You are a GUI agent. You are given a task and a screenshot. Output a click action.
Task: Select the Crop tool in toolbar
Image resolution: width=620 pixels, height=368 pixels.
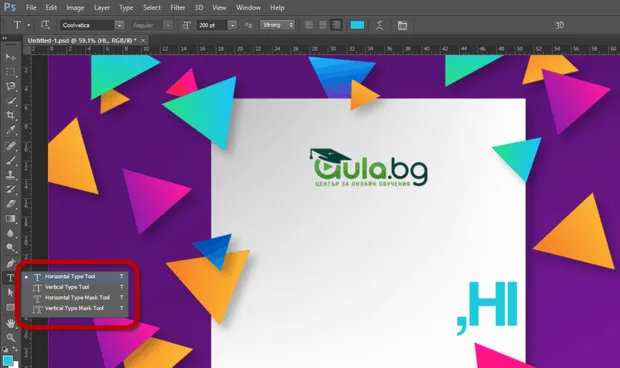[x=11, y=115]
